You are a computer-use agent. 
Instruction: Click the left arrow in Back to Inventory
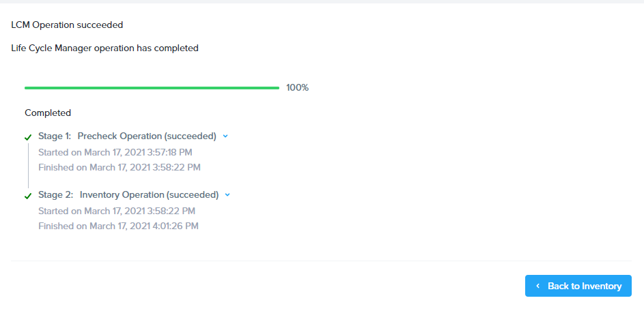tap(537, 286)
